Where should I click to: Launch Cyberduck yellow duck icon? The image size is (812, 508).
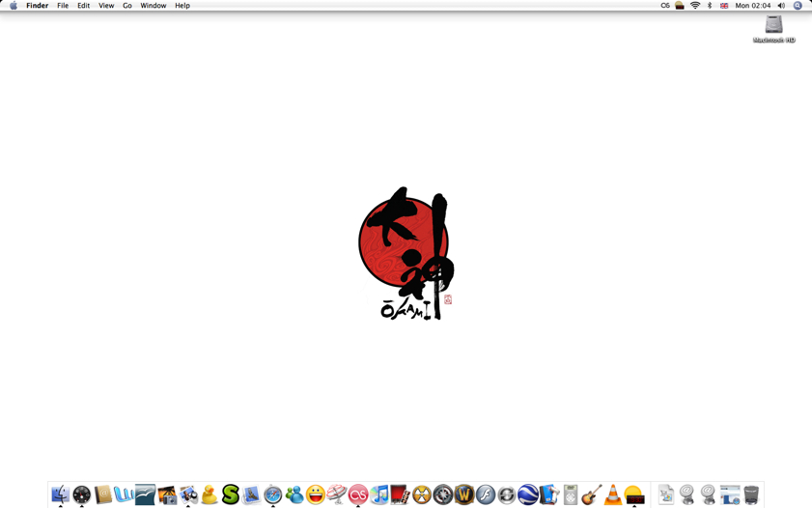(210, 494)
